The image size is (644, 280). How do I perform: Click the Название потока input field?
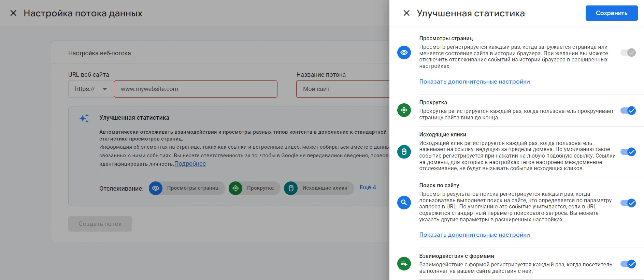pyautogui.click(x=343, y=89)
